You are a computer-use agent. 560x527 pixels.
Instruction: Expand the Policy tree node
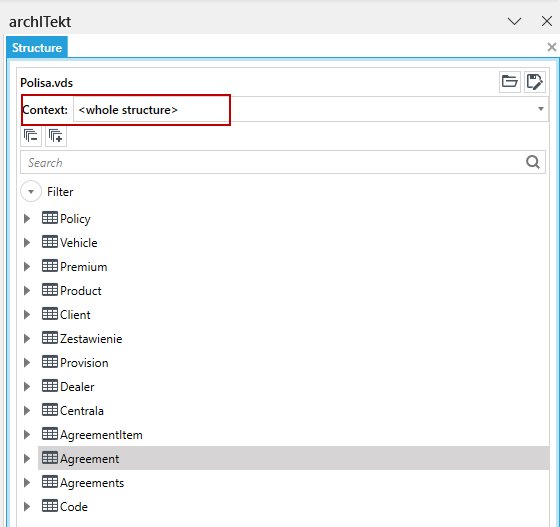(27, 219)
